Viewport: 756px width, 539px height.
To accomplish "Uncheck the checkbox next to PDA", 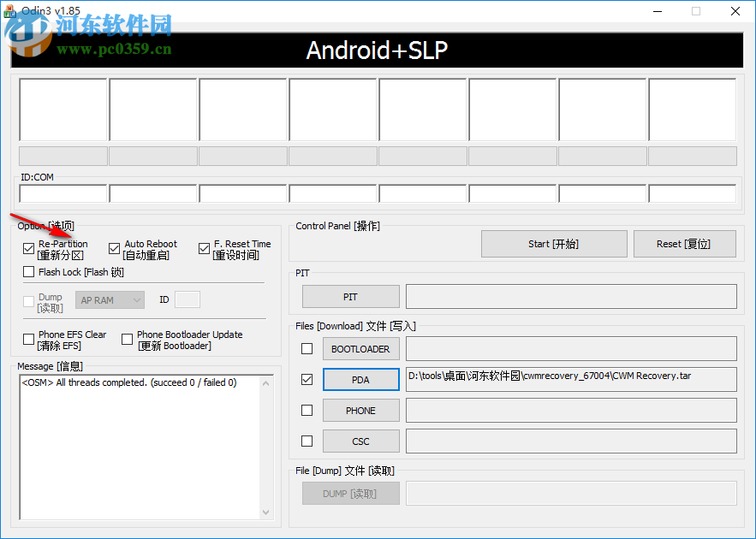I will (307, 379).
